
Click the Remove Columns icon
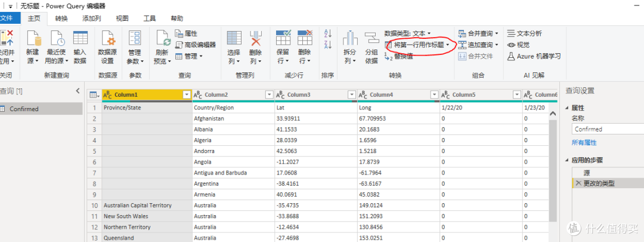pos(256,38)
